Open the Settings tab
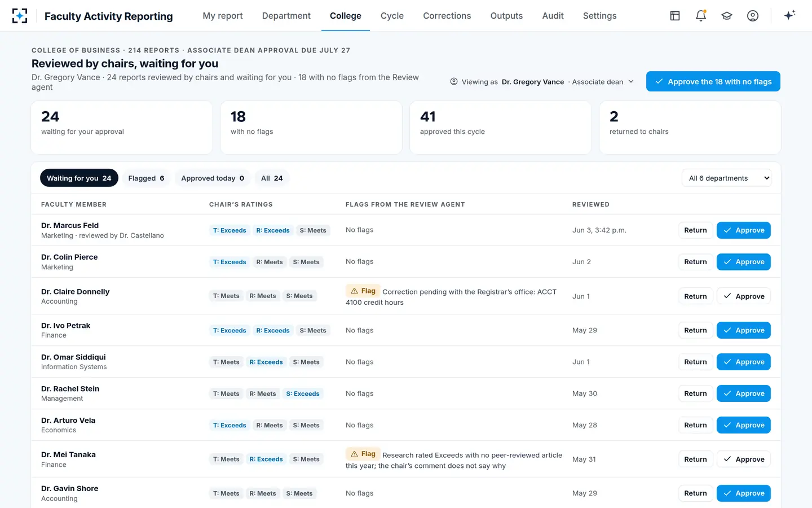Screen dimensions: 812x508 pos(599,16)
